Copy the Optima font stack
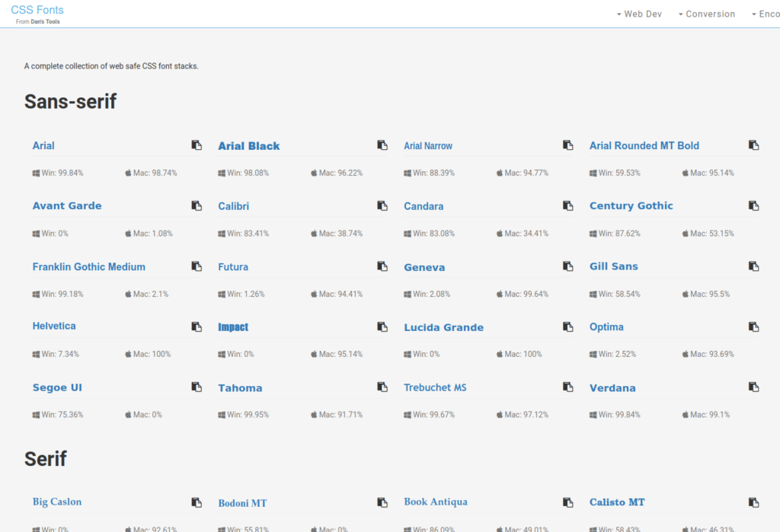This screenshot has height=532, width=780. pos(753,327)
